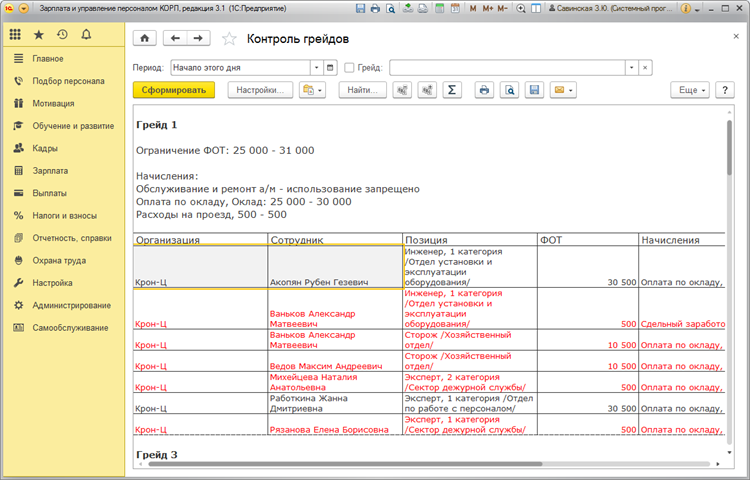Open the notifications bell icon
This screenshot has width=750, height=480.
tap(86, 34)
